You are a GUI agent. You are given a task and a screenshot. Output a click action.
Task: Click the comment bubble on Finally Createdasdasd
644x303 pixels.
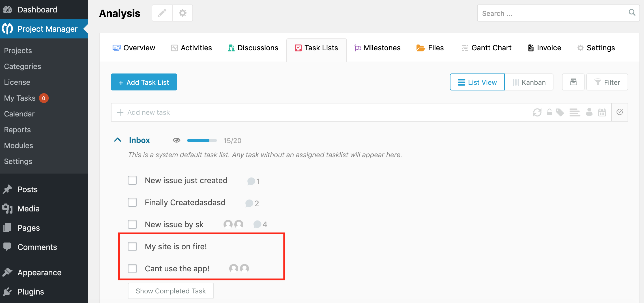tap(249, 203)
